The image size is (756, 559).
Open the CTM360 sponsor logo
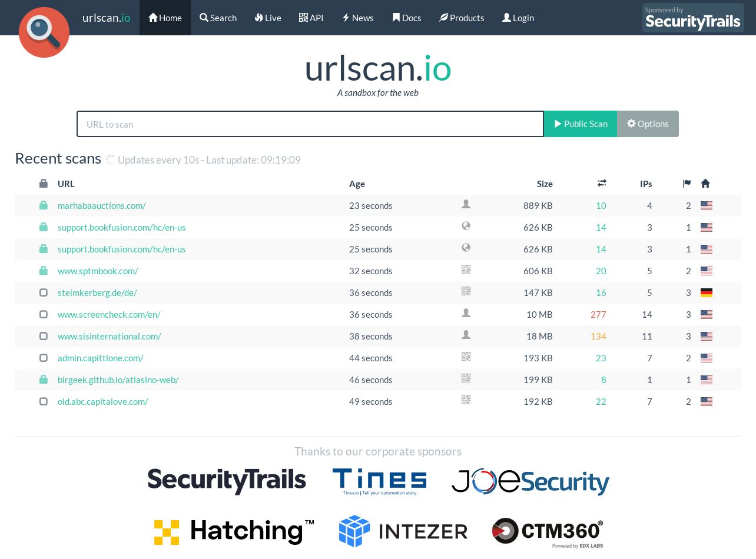coord(548,533)
